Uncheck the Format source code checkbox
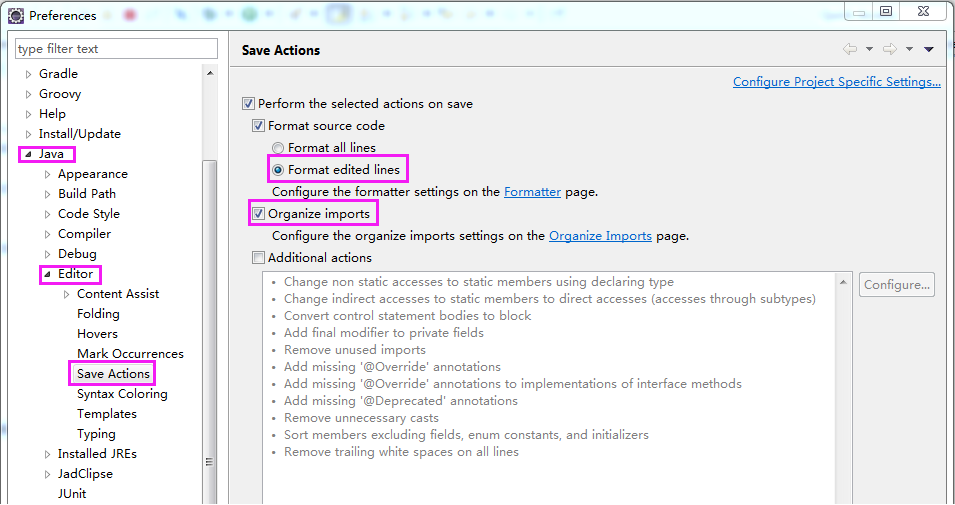This screenshot has height=505, width=955. [x=259, y=126]
